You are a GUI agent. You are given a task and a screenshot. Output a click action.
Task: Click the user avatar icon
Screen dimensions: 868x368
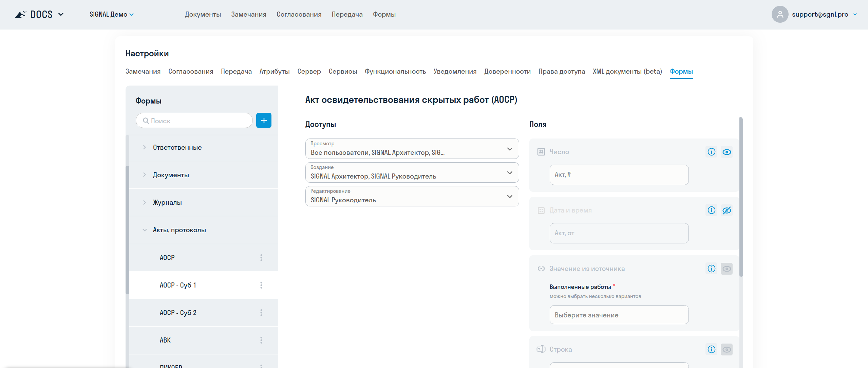pos(780,14)
